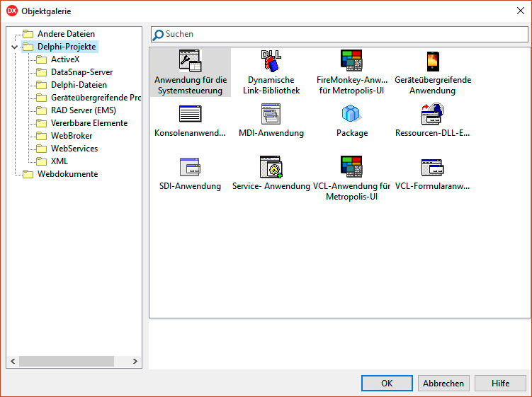Open the RAD Server (EMS) subcategory
Image resolution: width=532 pixels, height=397 pixels.
coord(84,110)
